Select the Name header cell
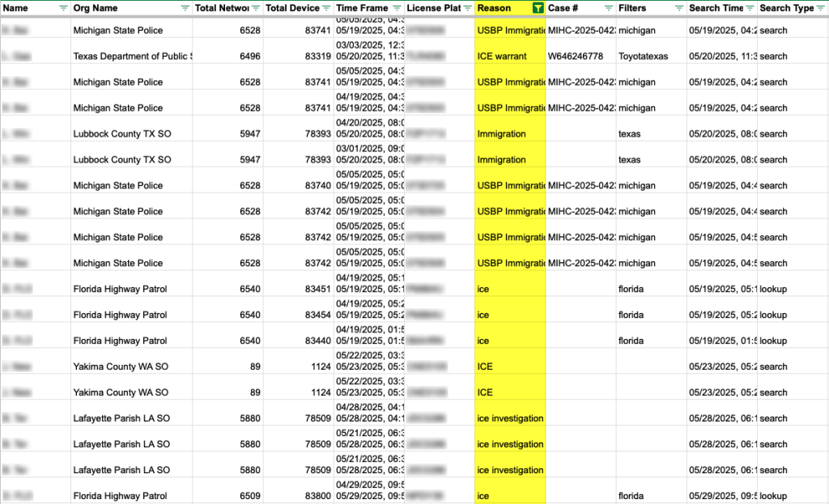The width and height of the screenshot is (829, 504). point(36,8)
